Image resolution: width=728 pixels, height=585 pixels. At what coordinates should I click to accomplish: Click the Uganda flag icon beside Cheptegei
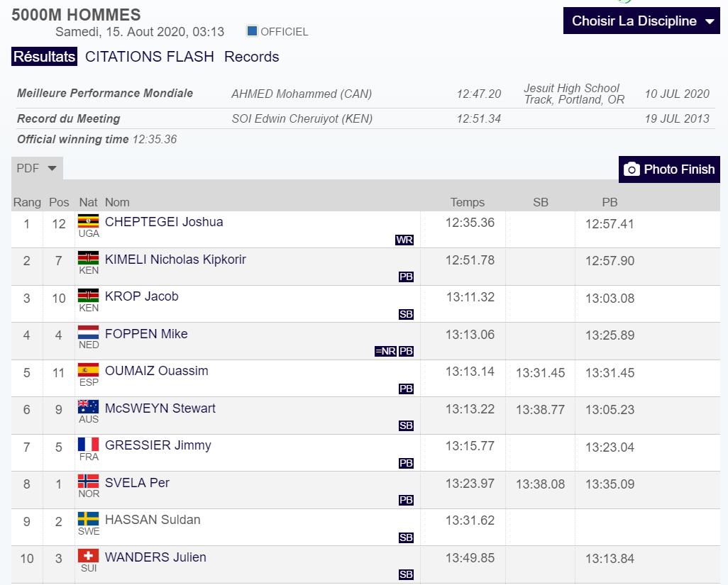89,221
